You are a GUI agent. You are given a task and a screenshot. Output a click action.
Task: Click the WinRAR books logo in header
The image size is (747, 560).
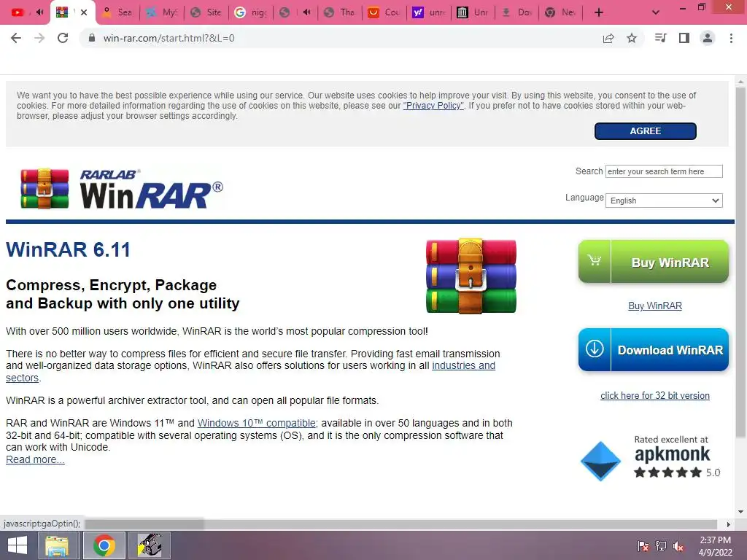[44, 189]
